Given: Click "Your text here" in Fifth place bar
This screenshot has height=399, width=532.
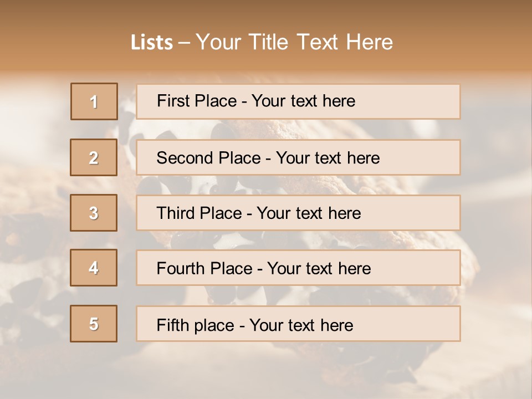Looking at the screenshot, I should click(x=301, y=325).
